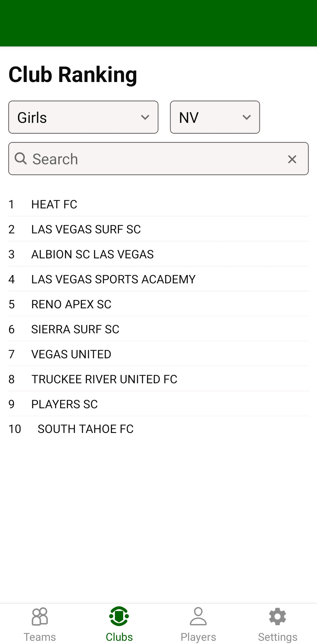
Task: Select SOUTH TAHOE FC entry
Action: point(85,429)
